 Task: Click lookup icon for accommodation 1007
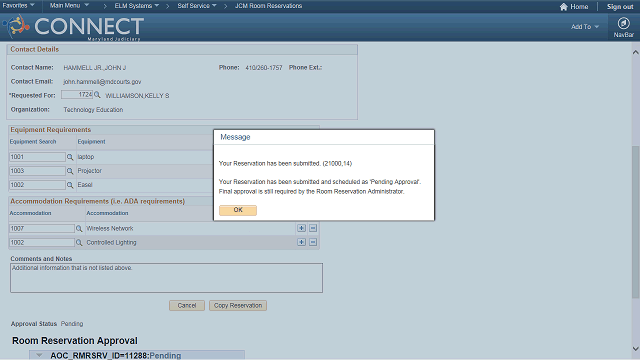pyautogui.click(x=79, y=229)
